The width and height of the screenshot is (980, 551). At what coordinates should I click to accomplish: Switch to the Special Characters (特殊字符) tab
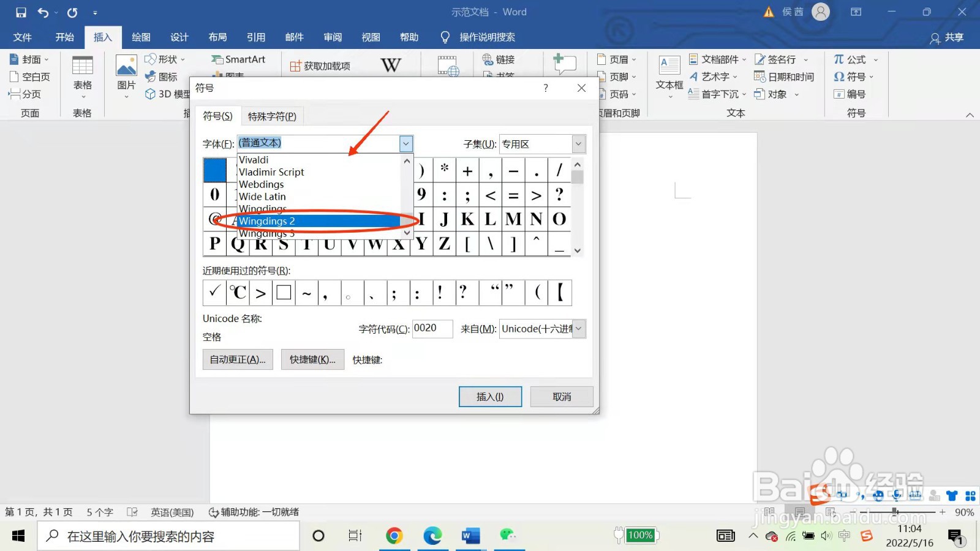point(272,116)
